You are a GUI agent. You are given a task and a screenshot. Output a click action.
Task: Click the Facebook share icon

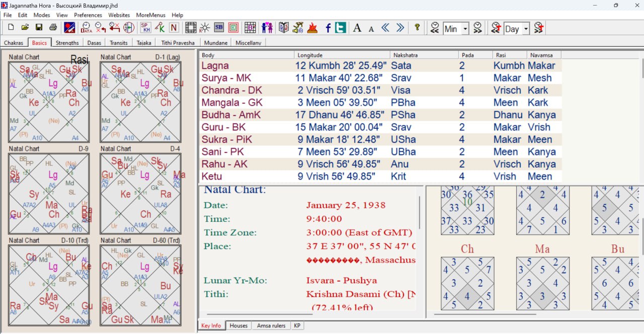click(328, 28)
